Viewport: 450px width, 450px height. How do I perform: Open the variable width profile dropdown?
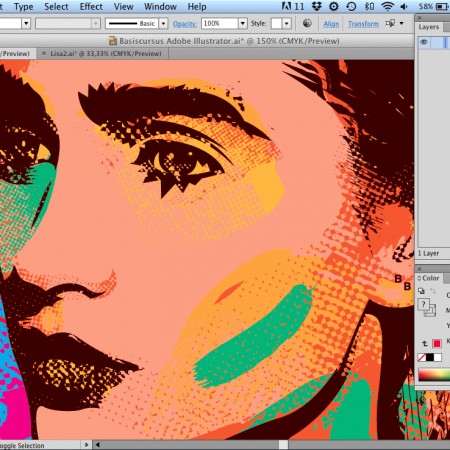pos(95,23)
